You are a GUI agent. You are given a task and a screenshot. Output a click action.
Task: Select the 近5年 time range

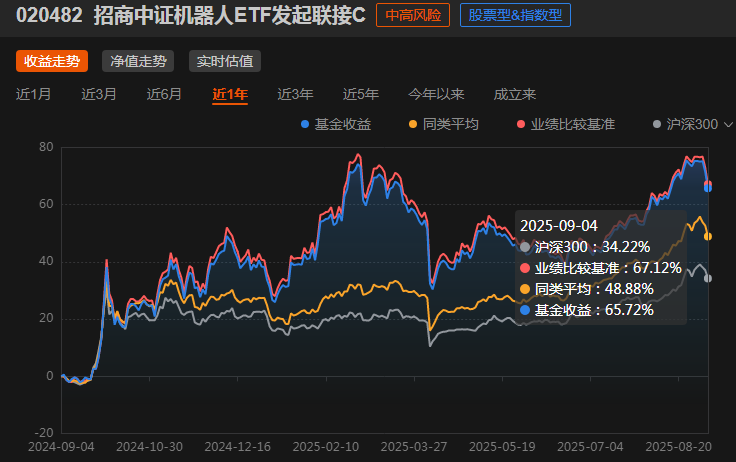(x=360, y=94)
